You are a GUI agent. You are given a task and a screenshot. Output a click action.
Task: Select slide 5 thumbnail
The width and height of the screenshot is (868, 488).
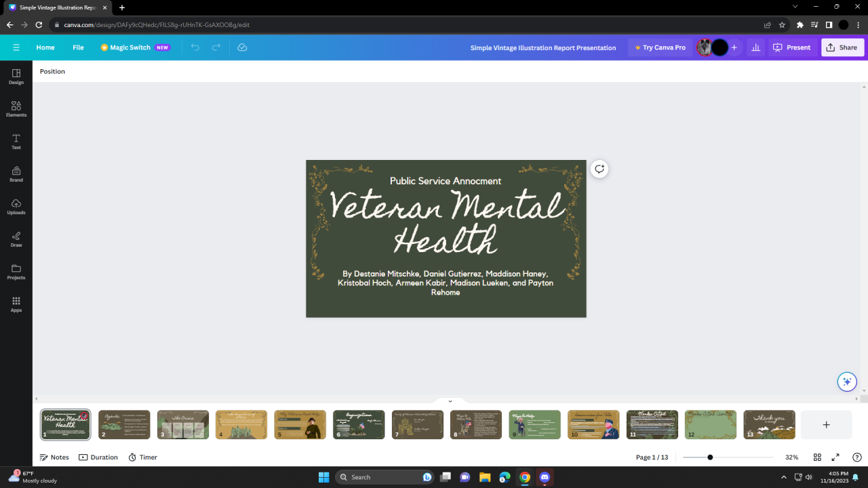[300, 424]
